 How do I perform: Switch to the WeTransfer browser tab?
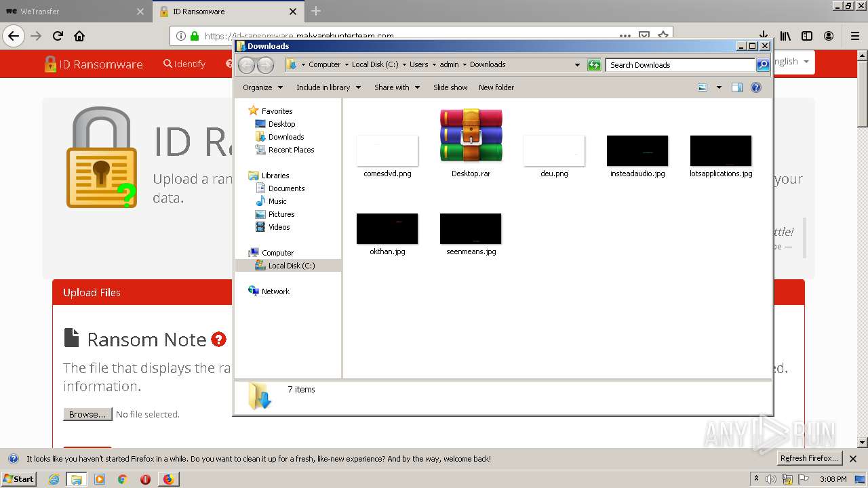click(x=75, y=12)
